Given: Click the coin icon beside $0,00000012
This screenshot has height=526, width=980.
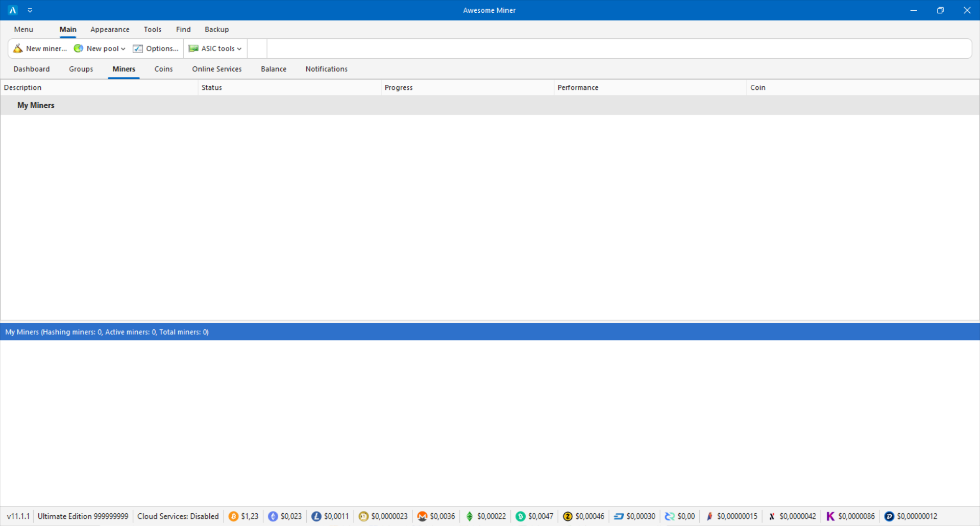Looking at the screenshot, I should pos(889,516).
